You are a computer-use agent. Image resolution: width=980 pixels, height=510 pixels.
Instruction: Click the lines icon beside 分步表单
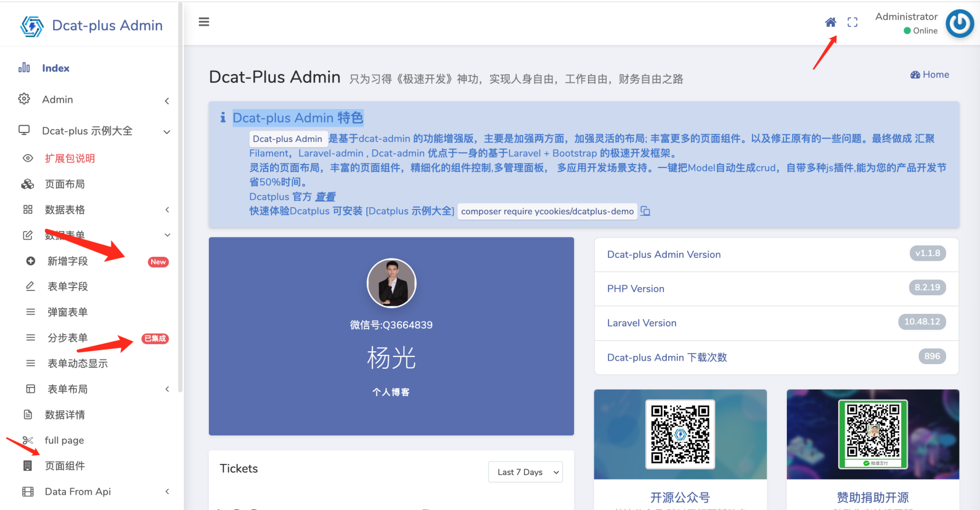(30, 337)
